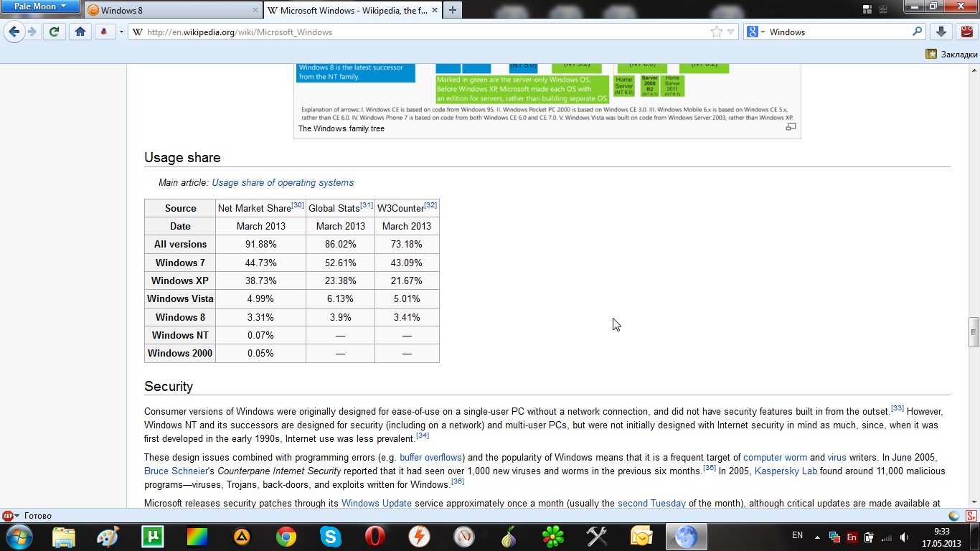Click the magnifier search icon in the search box
This screenshot has width=980, height=551.
point(917,32)
